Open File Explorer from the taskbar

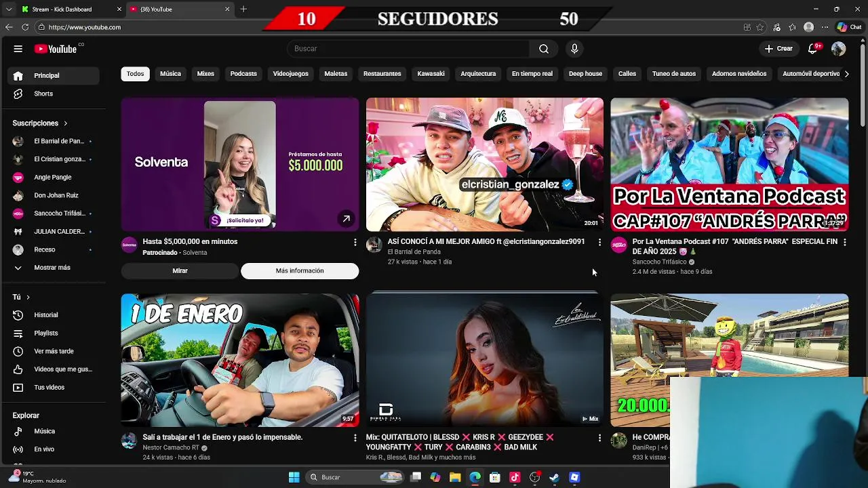[x=455, y=477]
